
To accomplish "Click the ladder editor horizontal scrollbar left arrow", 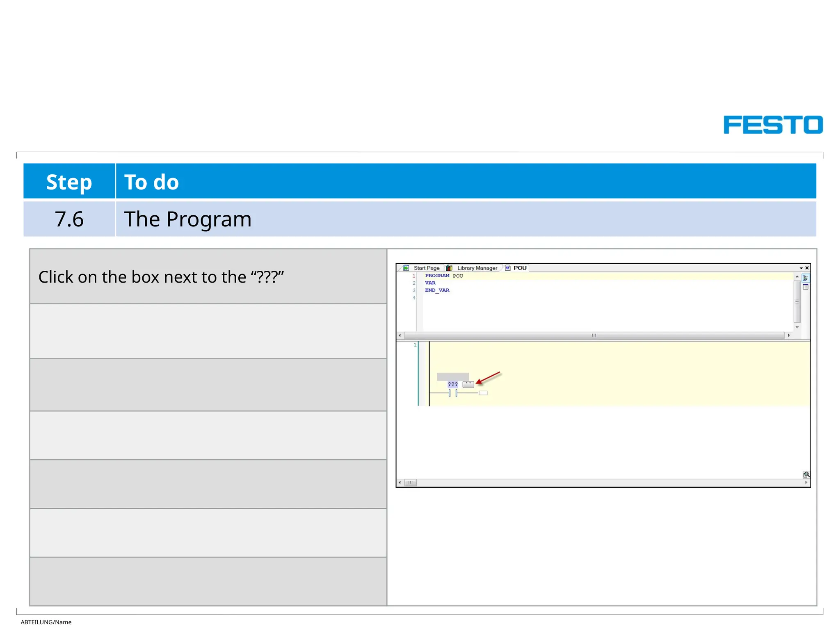I will pos(400,482).
